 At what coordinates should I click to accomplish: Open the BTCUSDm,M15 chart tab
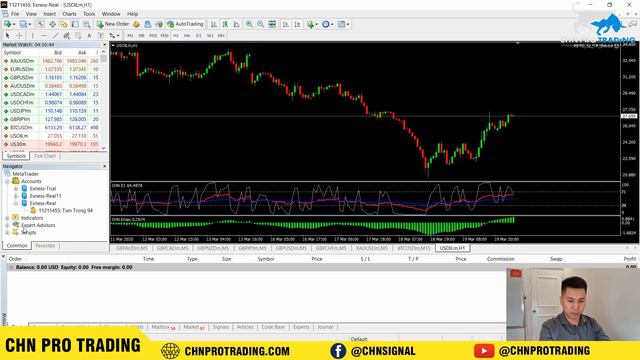pos(413,248)
